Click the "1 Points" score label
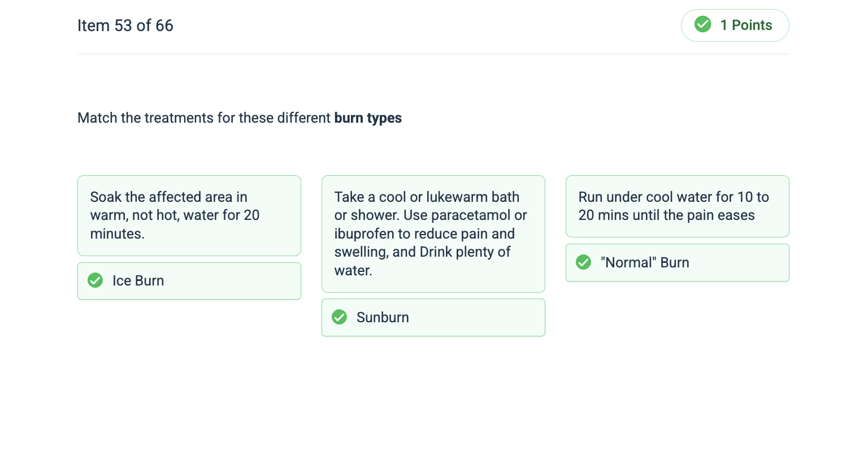Screen dimensions: 868x467 pos(746,25)
